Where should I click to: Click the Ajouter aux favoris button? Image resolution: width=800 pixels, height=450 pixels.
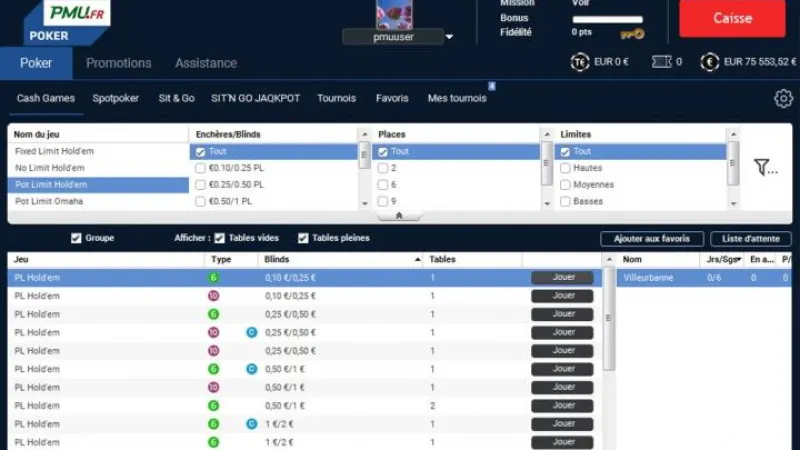click(652, 239)
